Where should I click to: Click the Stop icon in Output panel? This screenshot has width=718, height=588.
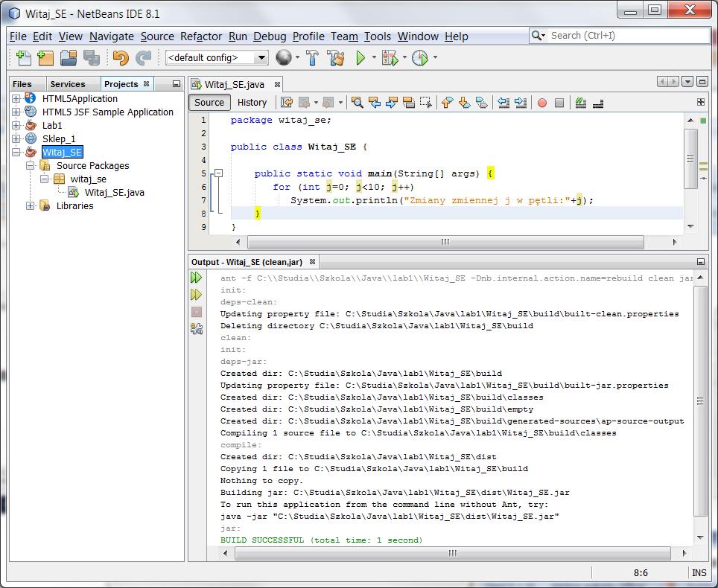tap(197, 312)
